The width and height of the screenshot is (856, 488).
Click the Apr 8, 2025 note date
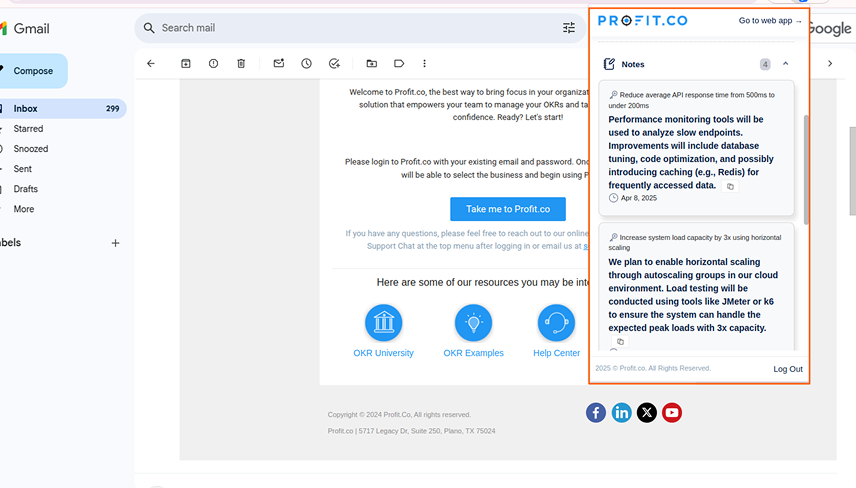638,198
